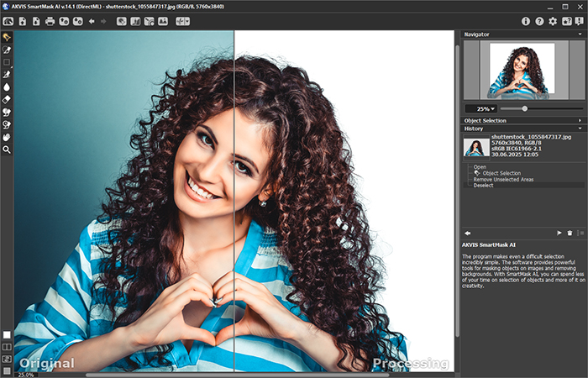Toggle the white background square at bottom left

click(7, 334)
